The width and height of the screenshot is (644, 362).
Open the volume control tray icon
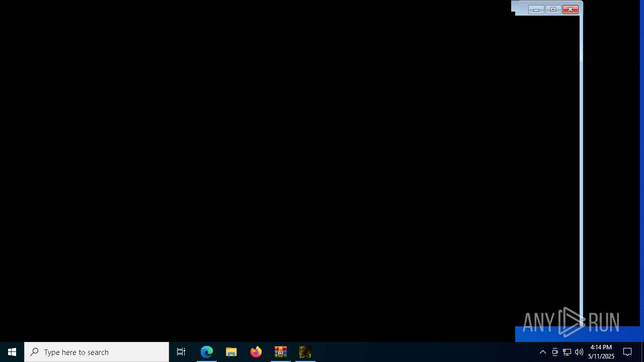(579, 352)
